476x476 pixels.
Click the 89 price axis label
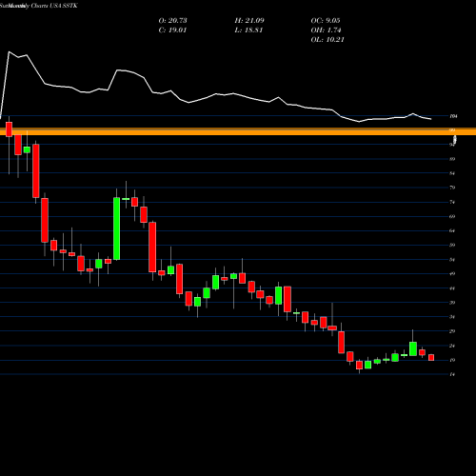452,159
